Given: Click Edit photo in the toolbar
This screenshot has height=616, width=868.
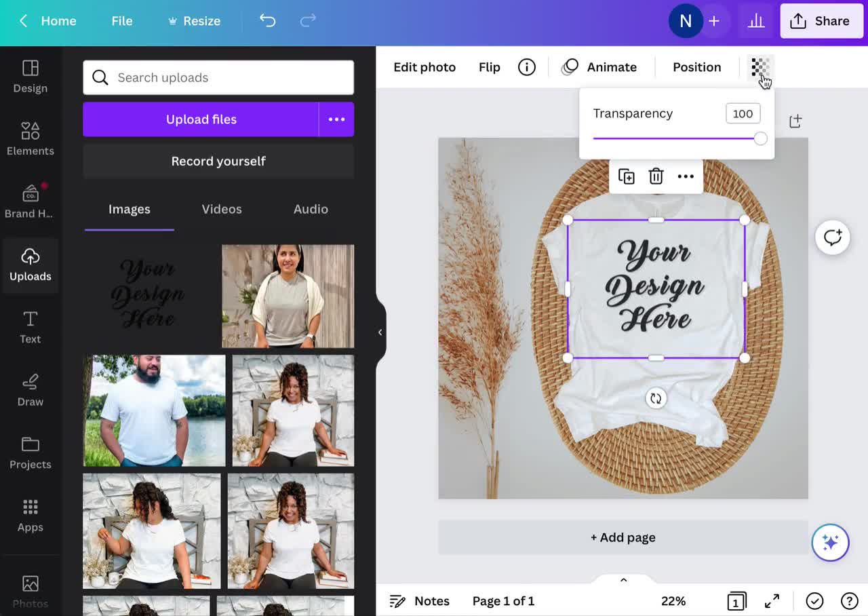Looking at the screenshot, I should click(425, 67).
